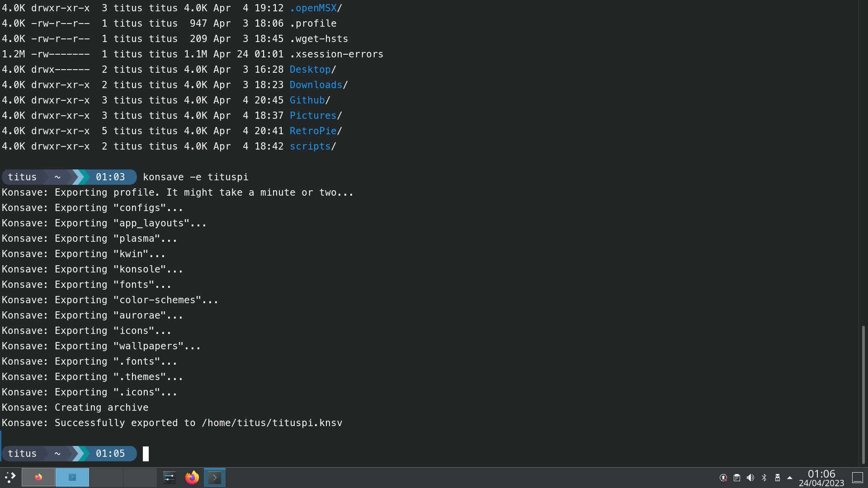
Task: Open the calendar from the digital clock
Action: (x=821, y=478)
